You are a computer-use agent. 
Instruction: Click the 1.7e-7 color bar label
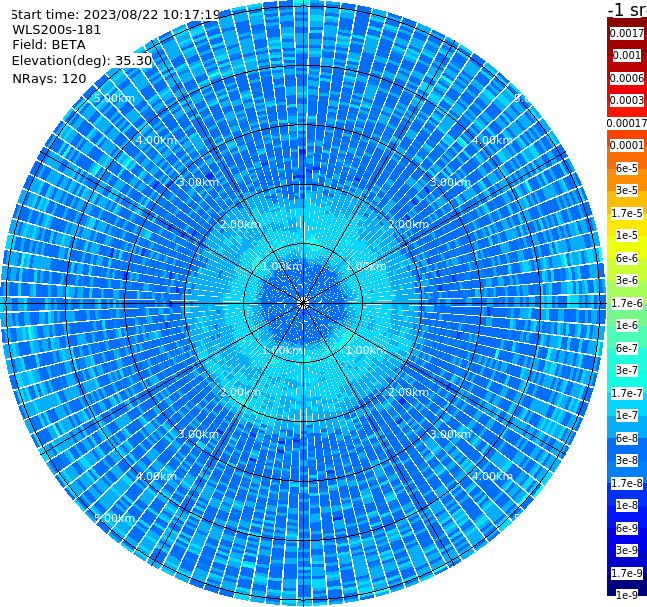pyautogui.click(x=627, y=393)
